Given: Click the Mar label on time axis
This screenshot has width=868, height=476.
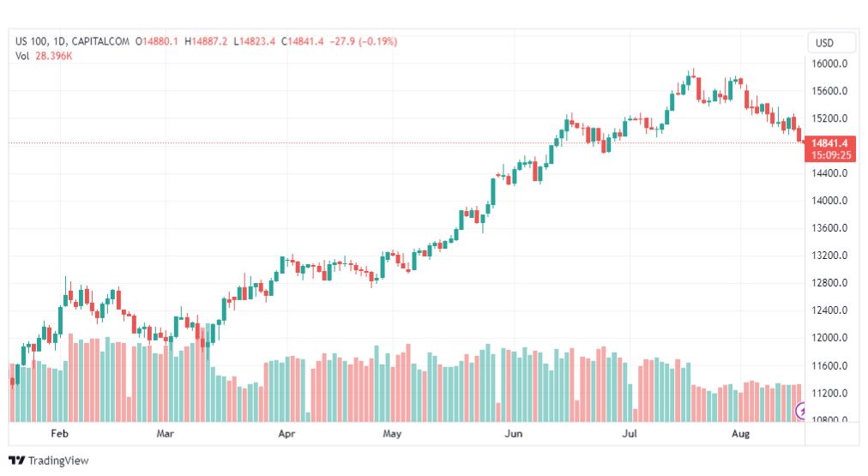Looking at the screenshot, I should pyautogui.click(x=165, y=433).
